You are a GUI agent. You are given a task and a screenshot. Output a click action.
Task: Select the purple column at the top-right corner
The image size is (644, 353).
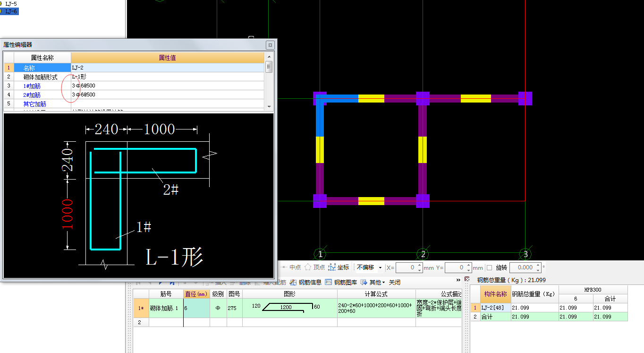click(525, 98)
